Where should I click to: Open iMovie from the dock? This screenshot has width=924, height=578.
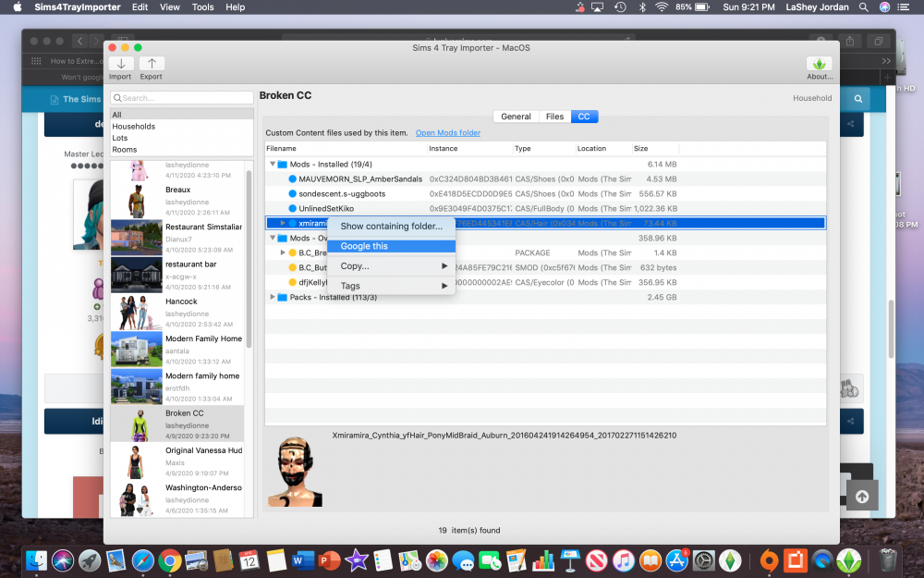[356, 560]
